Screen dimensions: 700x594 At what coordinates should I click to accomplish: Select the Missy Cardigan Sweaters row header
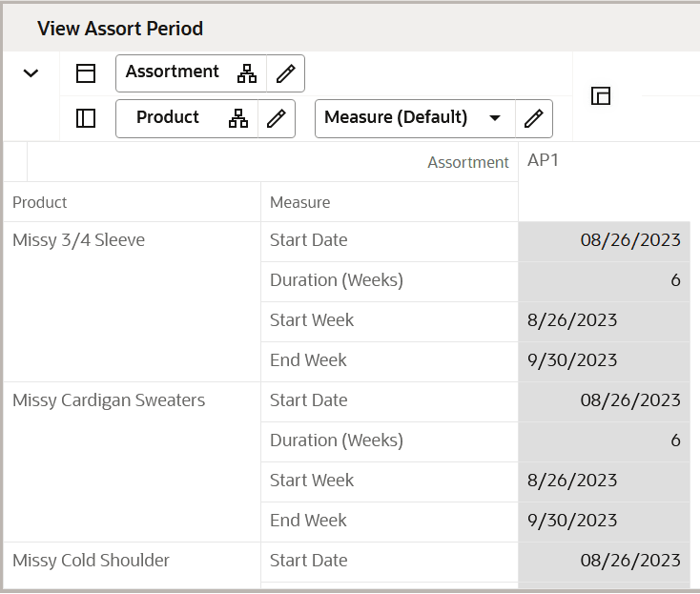(109, 400)
